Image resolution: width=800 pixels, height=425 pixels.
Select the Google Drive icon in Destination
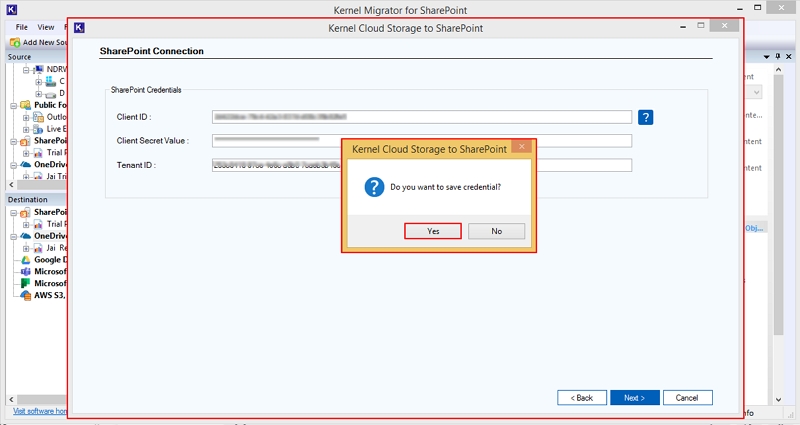tap(26, 260)
